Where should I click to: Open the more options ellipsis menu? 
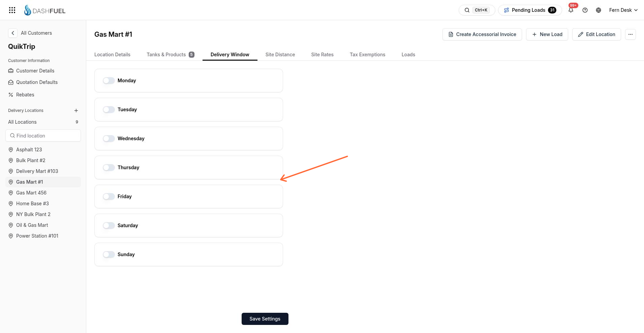point(630,34)
